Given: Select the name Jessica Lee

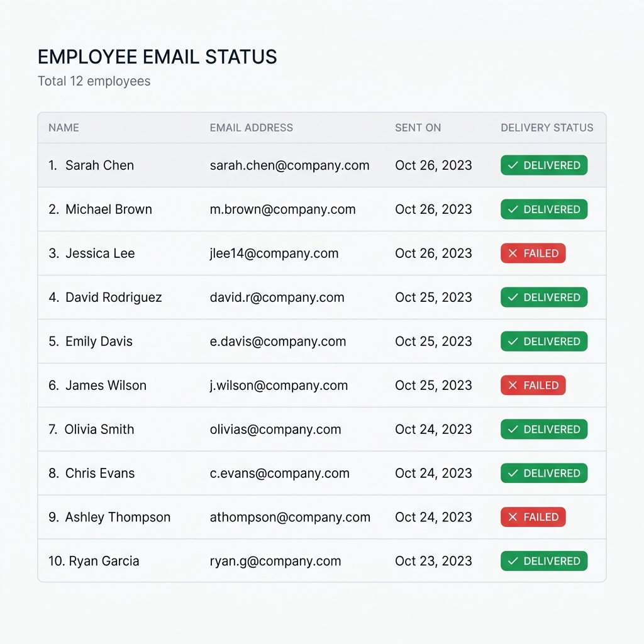Looking at the screenshot, I should (x=100, y=253).
